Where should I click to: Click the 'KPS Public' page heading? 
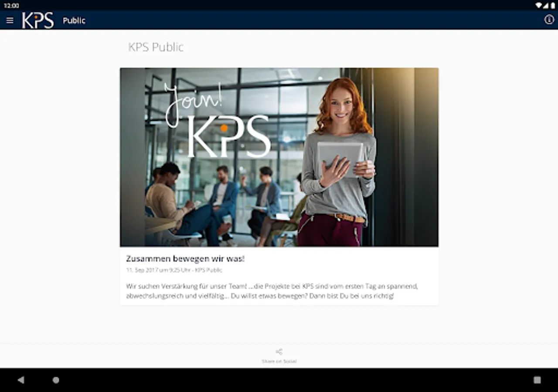[x=156, y=47]
